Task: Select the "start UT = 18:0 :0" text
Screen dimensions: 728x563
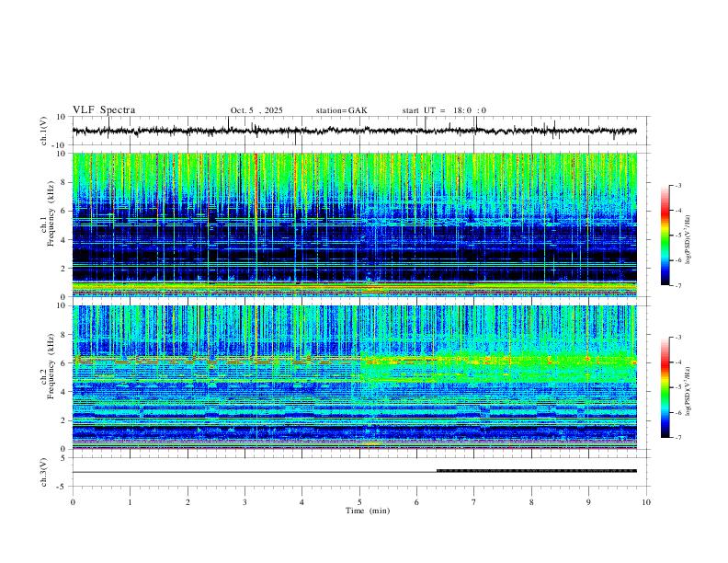Action: point(444,110)
